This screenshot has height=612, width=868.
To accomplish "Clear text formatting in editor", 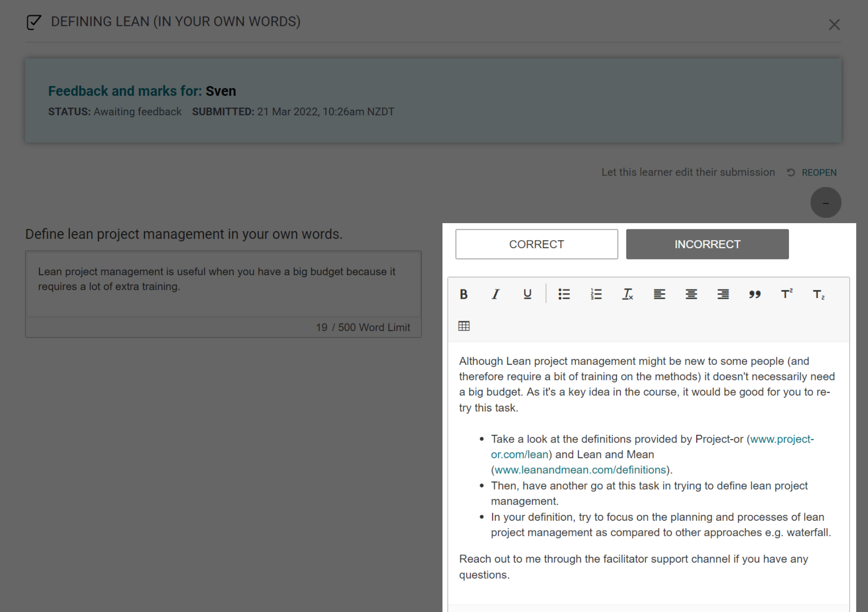I will (x=627, y=294).
